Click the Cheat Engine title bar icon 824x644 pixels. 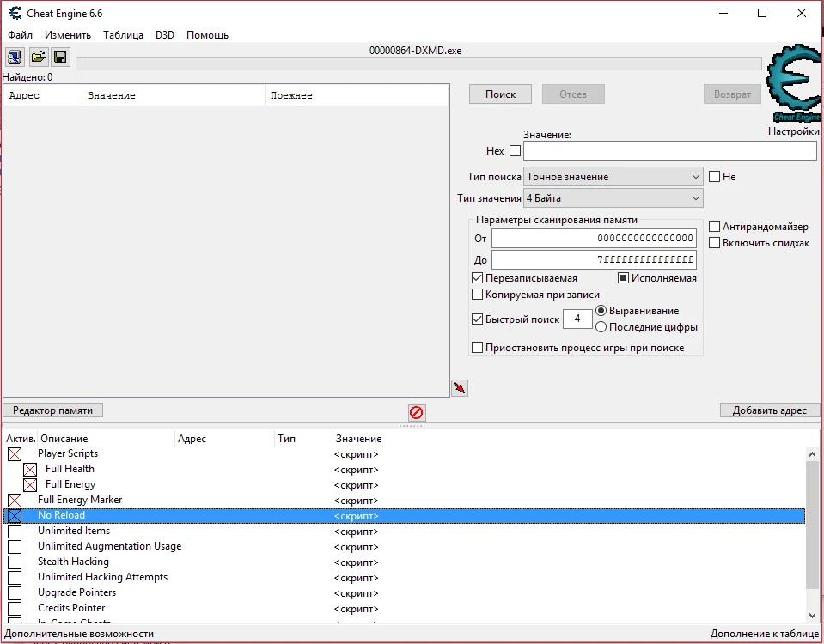(15, 14)
